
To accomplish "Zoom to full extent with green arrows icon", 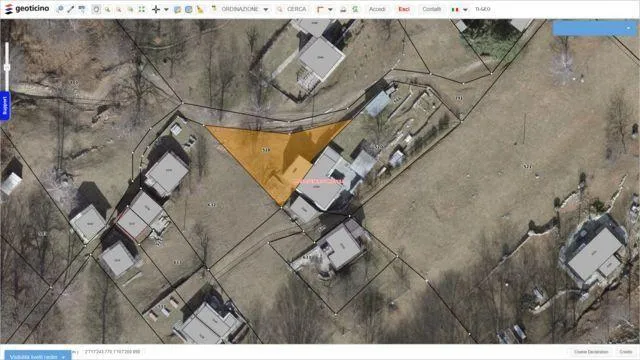I will 142,9.
